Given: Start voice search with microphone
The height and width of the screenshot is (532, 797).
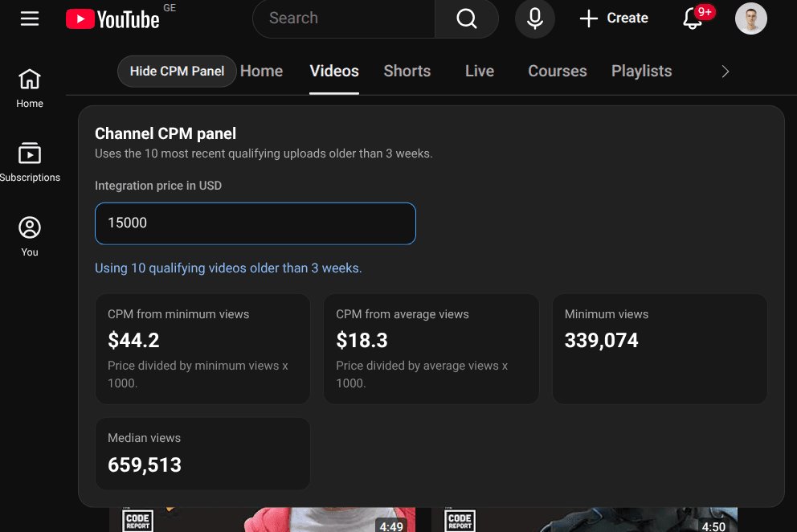Looking at the screenshot, I should pos(534,18).
